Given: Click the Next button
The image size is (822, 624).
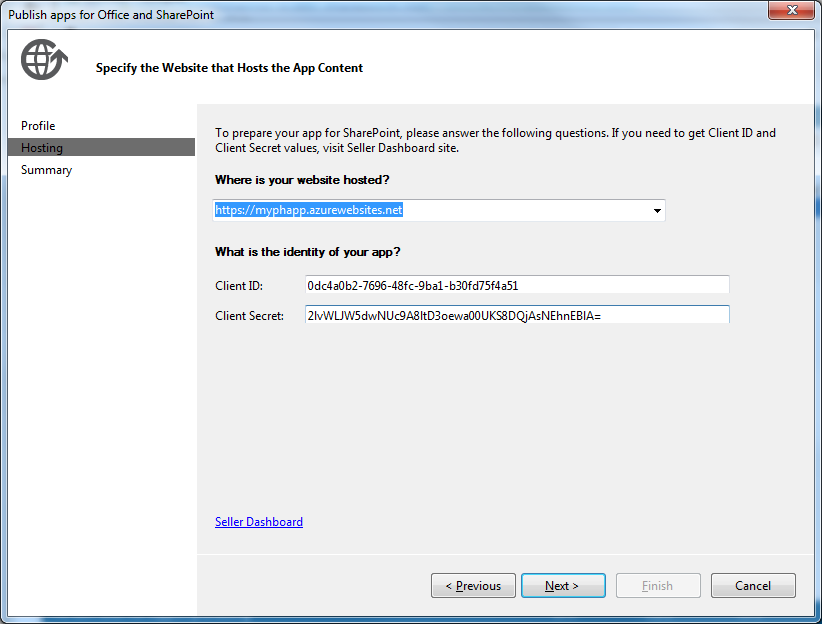Looking at the screenshot, I should click(563, 586).
